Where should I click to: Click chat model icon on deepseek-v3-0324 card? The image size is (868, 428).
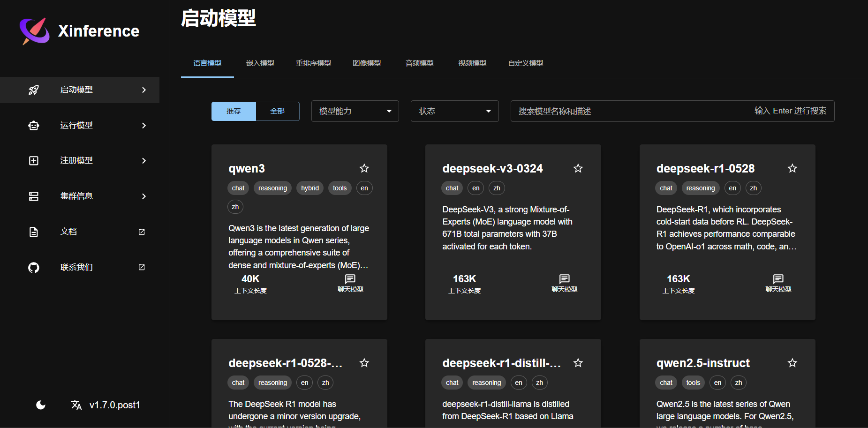[x=565, y=279]
